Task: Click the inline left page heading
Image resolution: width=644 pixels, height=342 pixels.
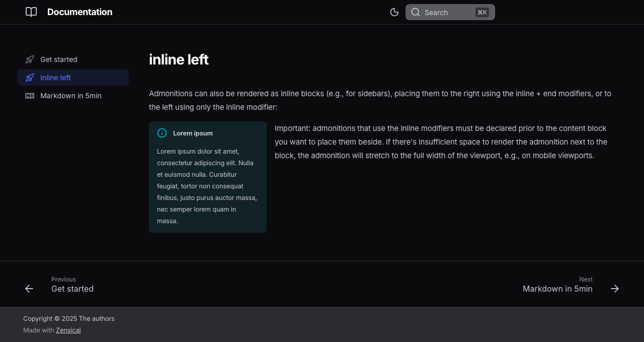Action: click(x=179, y=59)
